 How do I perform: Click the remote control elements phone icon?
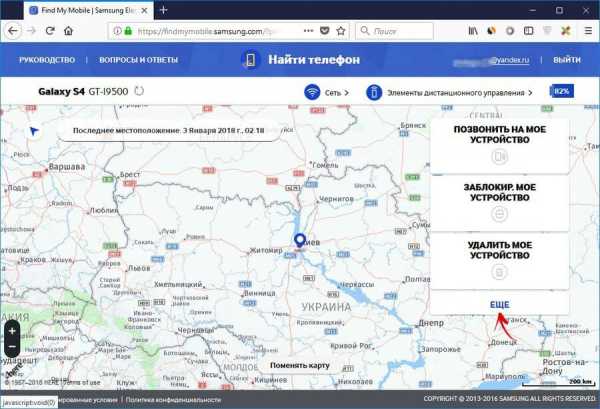375,92
